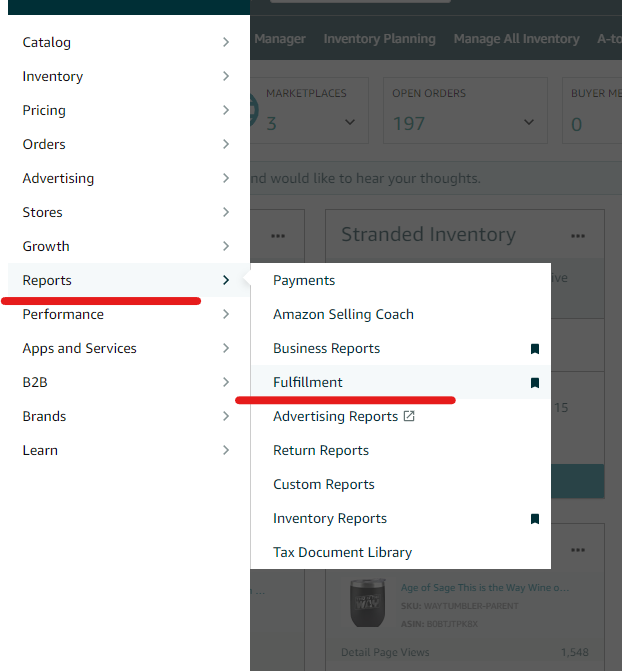Toggle bookmark icon beside Inventory Reports
Screen dimensions: 622x671
point(535,519)
